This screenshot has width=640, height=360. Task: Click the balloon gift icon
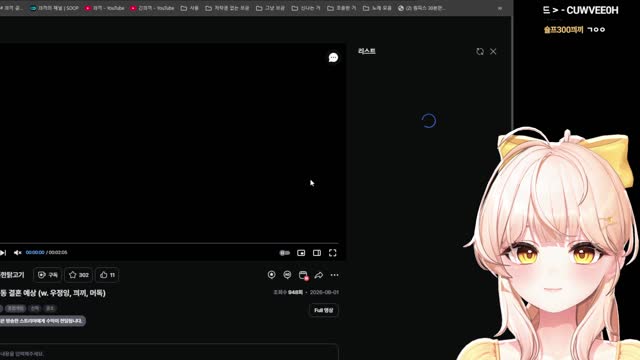tap(271, 275)
